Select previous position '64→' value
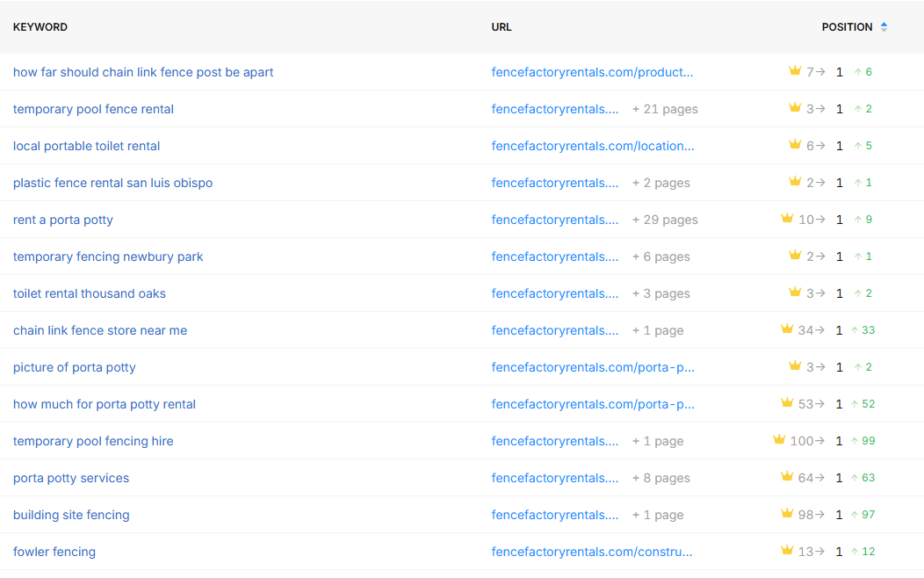924x578 pixels. point(811,477)
